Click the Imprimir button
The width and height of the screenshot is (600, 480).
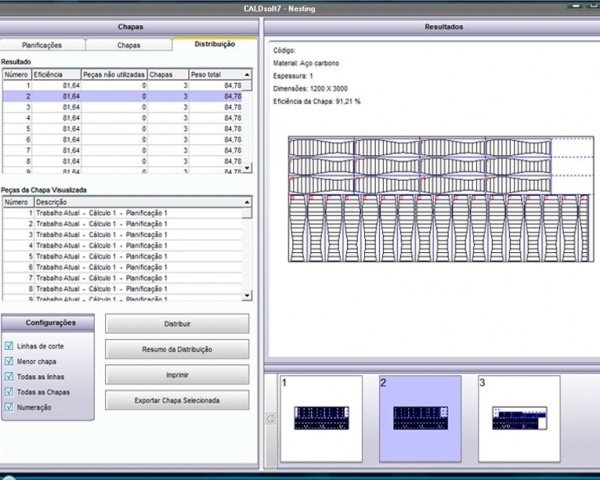pyautogui.click(x=177, y=375)
